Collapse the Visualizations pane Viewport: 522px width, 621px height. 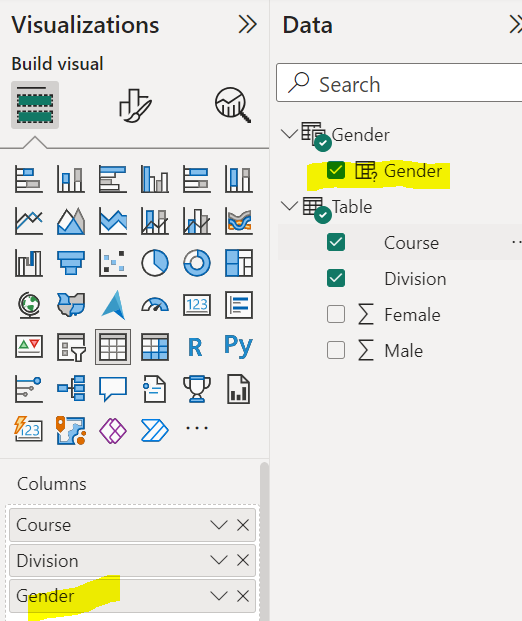(x=248, y=25)
